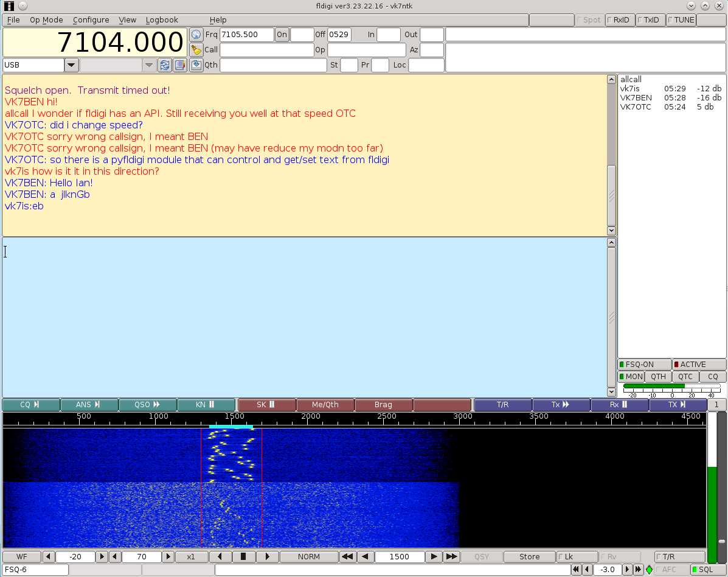The width and height of the screenshot is (728, 577).
Task: Toggle the AFC checkbox
Action: pos(671,570)
